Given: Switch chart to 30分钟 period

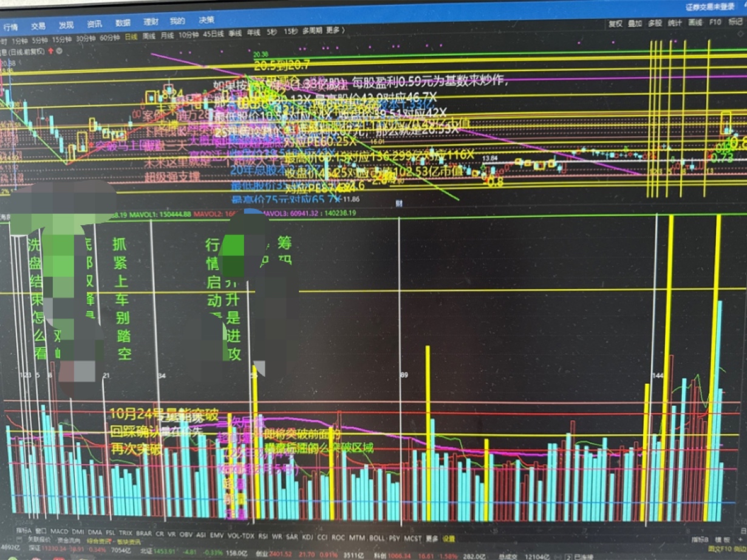Looking at the screenshot, I should pyautogui.click(x=86, y=38).
